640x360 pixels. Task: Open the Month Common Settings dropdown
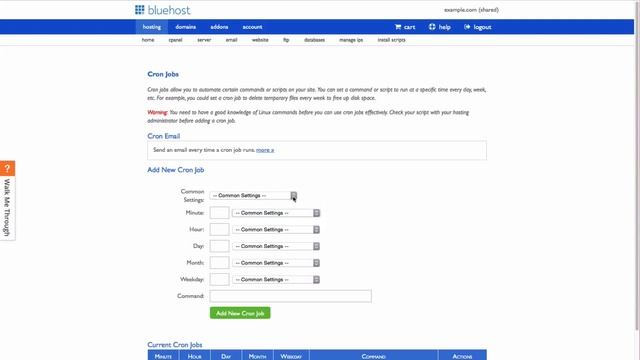point(276,263)
